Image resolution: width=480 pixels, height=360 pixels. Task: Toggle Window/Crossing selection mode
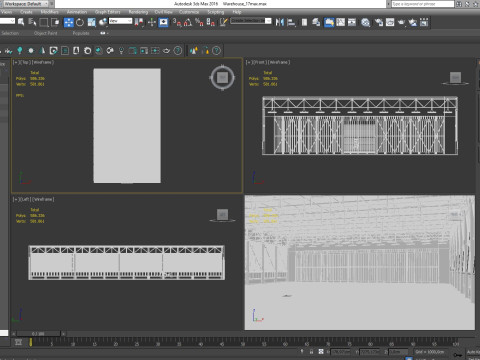tap(55, 22)
